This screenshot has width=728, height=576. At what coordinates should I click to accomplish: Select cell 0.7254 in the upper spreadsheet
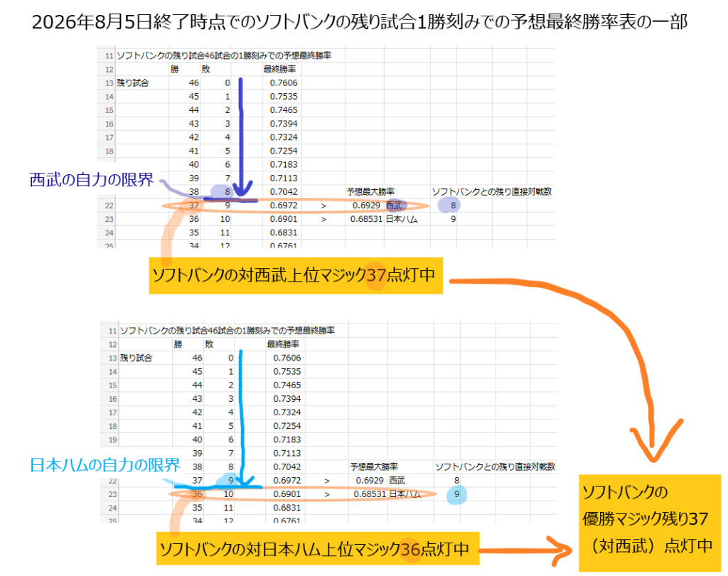(x=283, y=151)
